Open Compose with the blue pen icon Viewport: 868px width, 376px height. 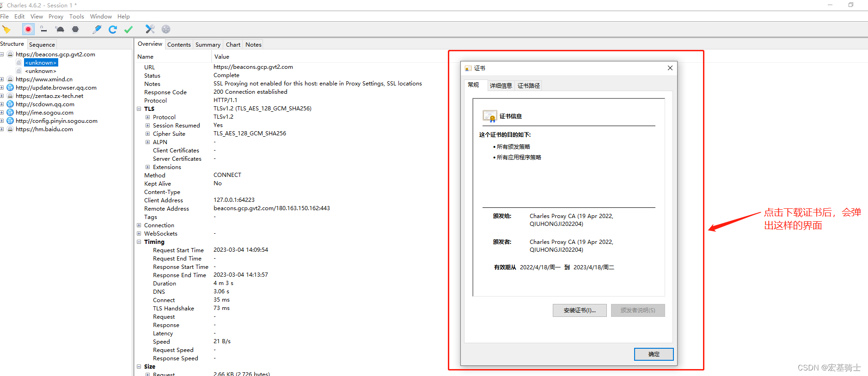tap(97, 29)
